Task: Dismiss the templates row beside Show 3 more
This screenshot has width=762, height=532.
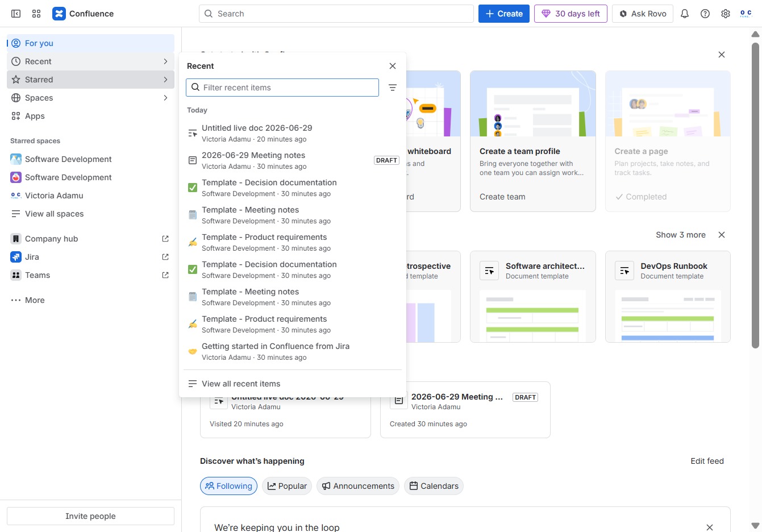Action: 722,235
